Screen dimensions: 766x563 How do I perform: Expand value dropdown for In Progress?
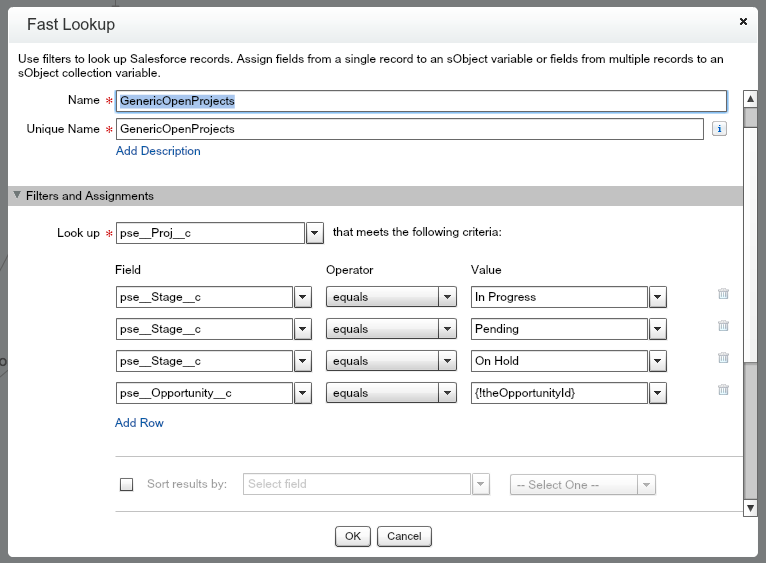tap(657, 297)
